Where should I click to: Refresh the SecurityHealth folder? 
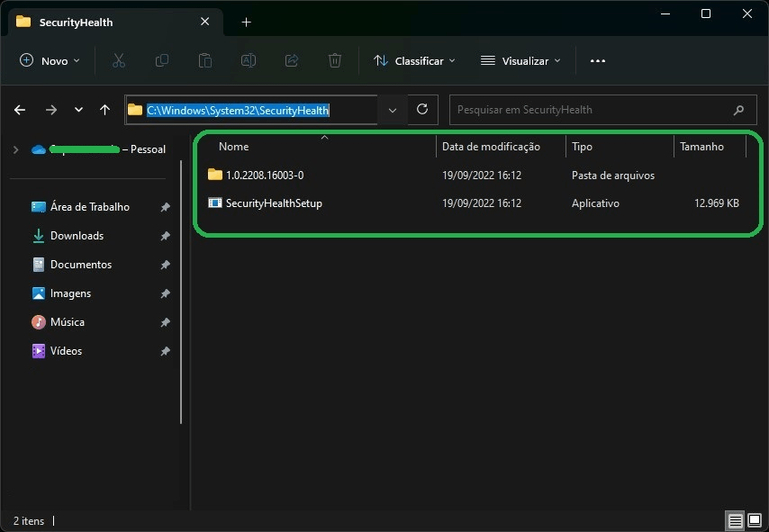click(x=422, y=109)
